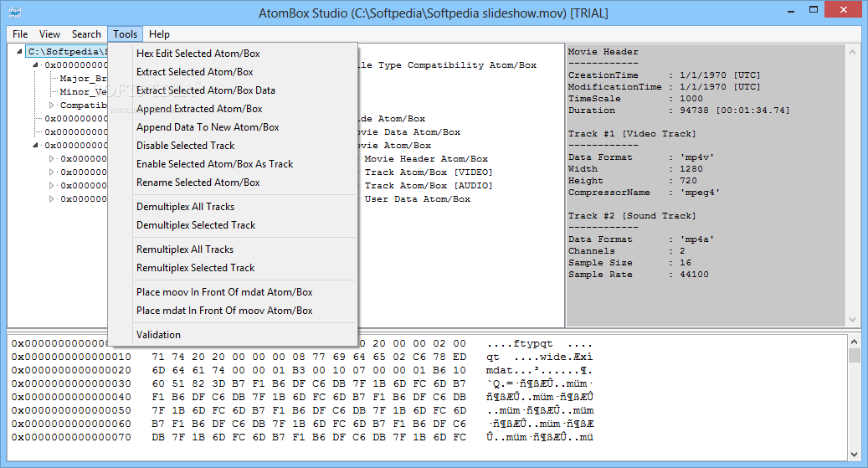Choose Enable Selected Atom/Box As Track
The width and height of the screenshot is (868, 468).
233,164
